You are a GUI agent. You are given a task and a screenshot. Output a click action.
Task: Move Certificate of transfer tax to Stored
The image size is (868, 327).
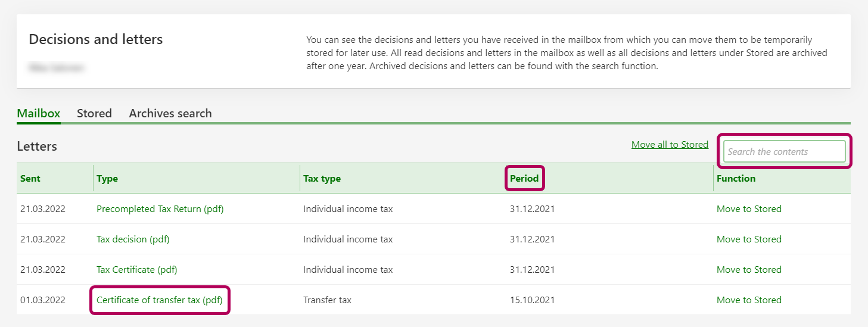click(x=749, y=300)
